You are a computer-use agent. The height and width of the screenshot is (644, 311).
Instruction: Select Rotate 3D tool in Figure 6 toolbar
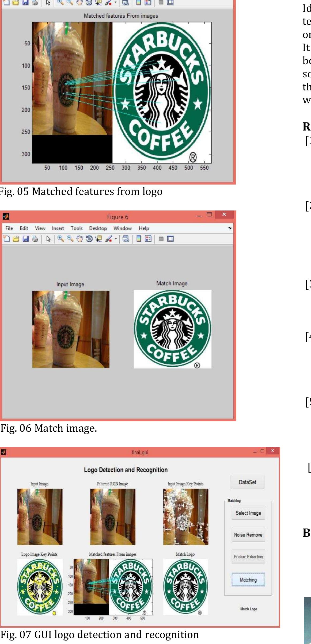point(89,239)
